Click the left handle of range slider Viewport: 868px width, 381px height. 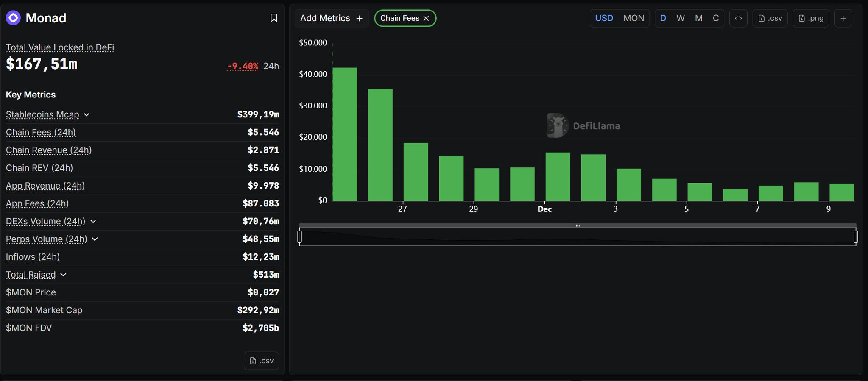[300, 236]
